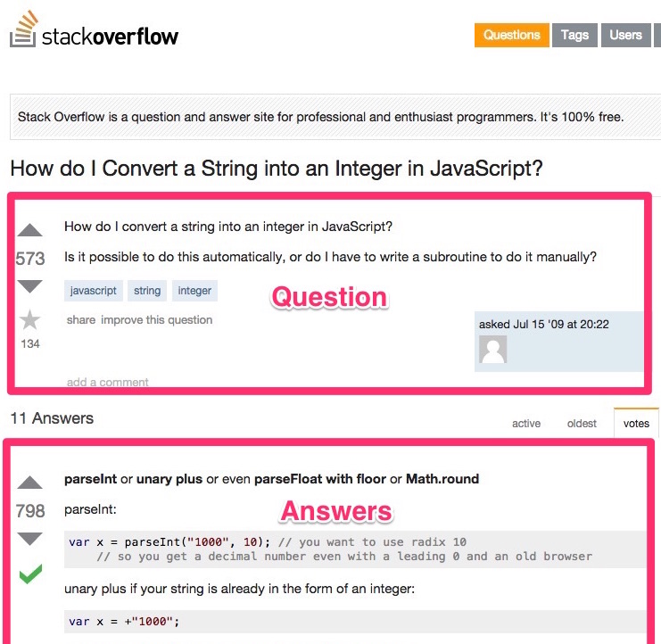
Task: Click the green accepted answer checkmark
Action: [30, 574]
